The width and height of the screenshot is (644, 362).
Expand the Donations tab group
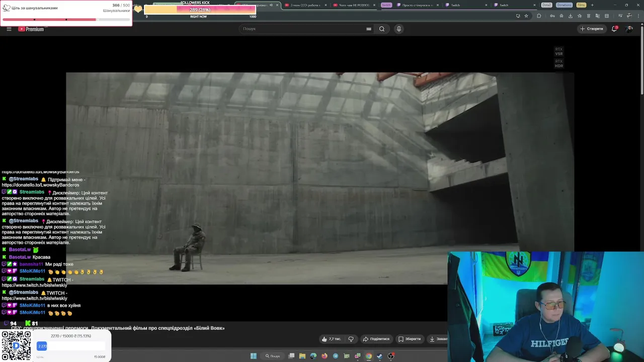564,5
